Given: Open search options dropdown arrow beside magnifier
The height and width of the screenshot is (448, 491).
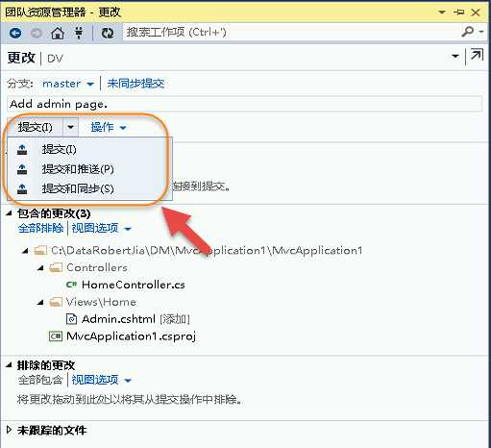Looking at the screenshot, I should coord(481,32).
